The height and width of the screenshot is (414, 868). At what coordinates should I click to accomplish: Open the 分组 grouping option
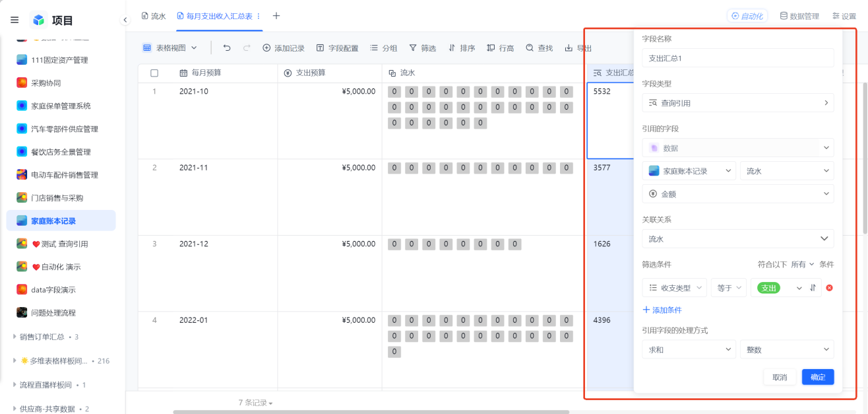pyautogui.click(x=383, y=48)
